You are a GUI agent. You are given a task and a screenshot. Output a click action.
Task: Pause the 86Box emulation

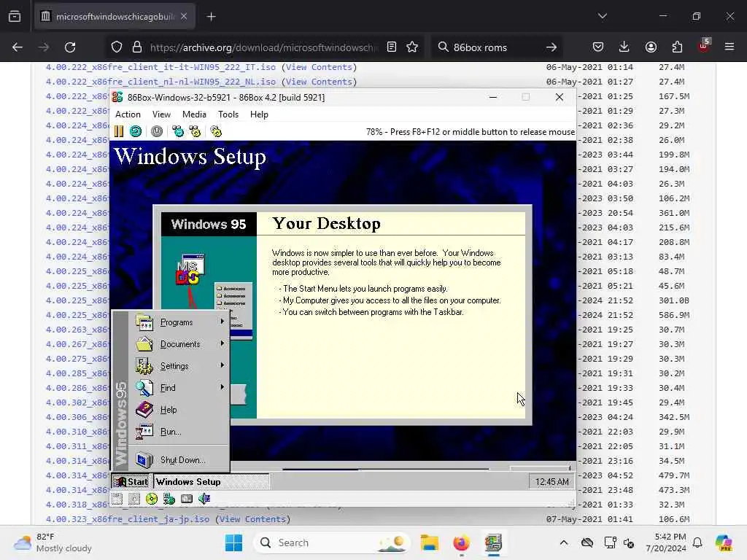click(x=119, y=131)
